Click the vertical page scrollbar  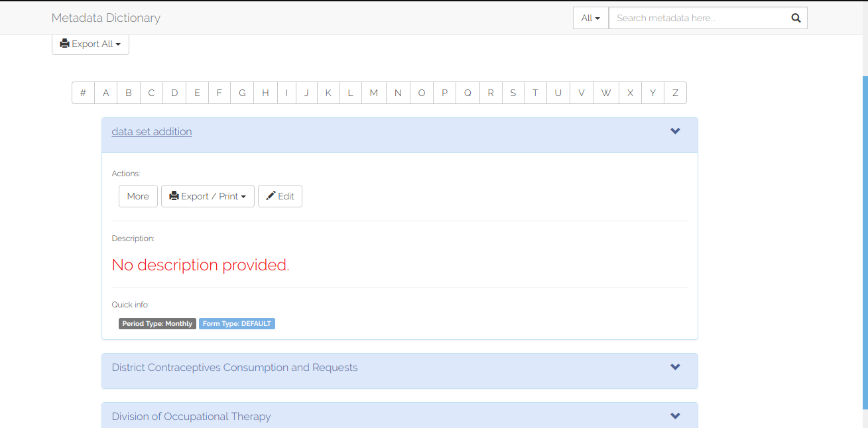click(865, 242)
